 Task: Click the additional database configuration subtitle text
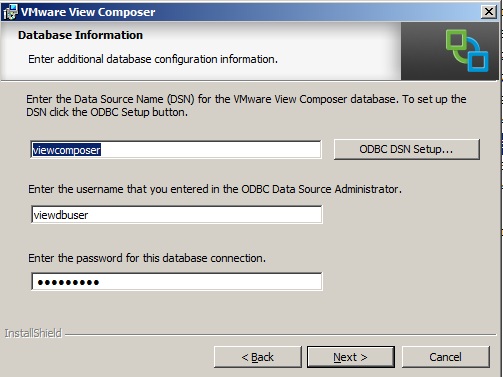[153, 59]
